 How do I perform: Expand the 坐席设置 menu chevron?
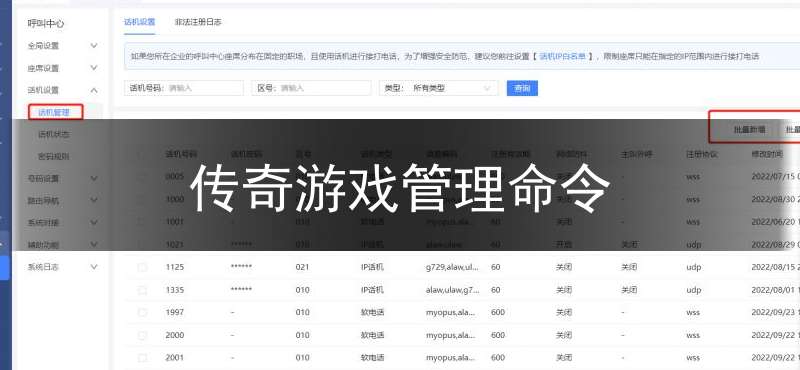tap(94, 67)
